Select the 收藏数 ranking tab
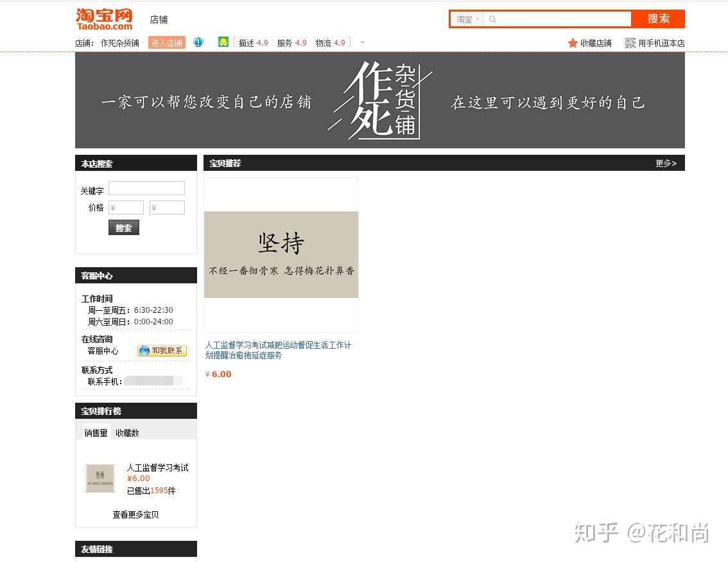This screenshot has height=562, width=728. pyautogui.click(x=127, y=432)
